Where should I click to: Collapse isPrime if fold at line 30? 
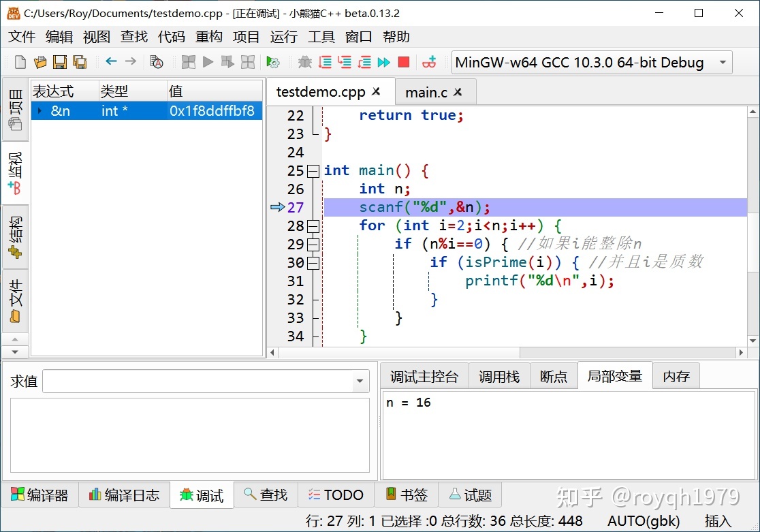tap(313, 264)
